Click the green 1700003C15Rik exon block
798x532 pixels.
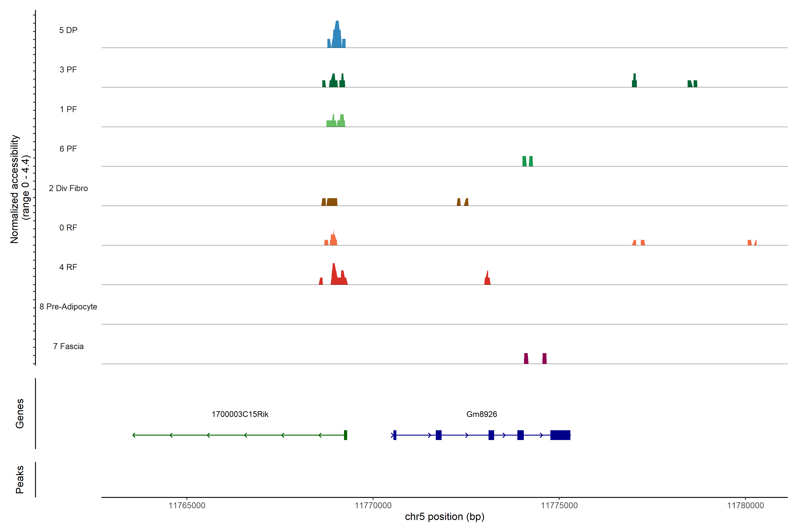[x=345, y=435]
